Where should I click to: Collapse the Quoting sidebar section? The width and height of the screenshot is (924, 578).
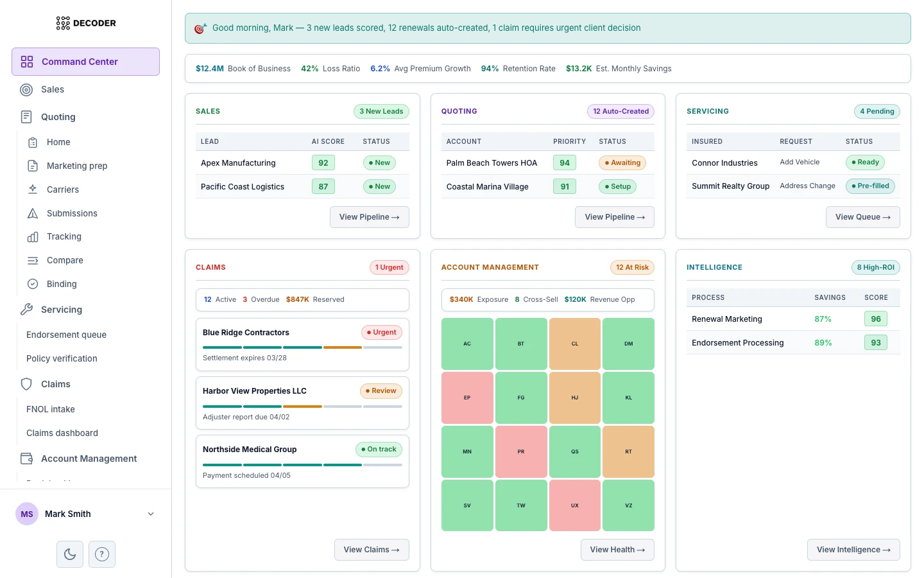click(x=58, y=117)
